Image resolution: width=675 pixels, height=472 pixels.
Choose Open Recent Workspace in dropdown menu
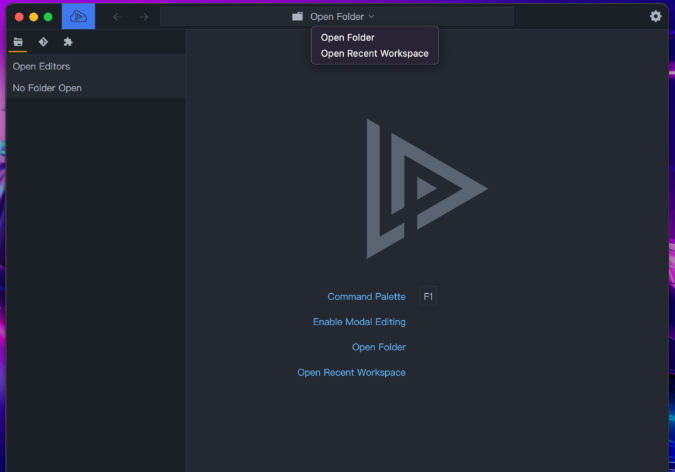pyautogui.click(x=375, y=53)
